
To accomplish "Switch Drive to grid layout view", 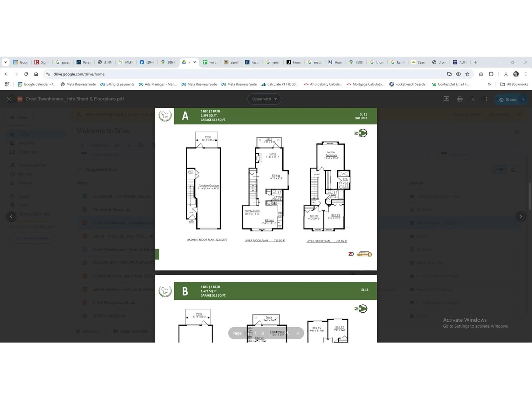I will click(x=513, y=170).
